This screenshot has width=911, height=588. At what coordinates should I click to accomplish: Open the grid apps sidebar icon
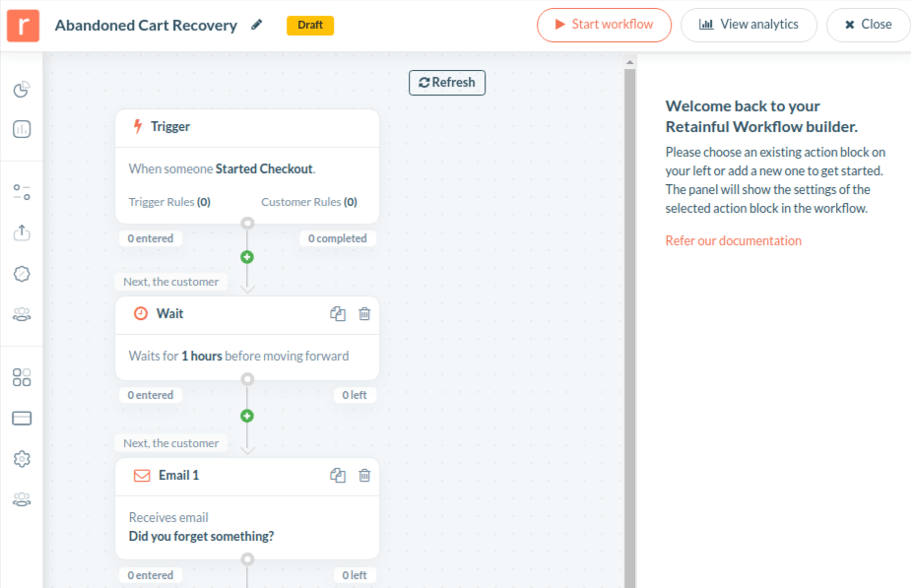click(22, 377)
